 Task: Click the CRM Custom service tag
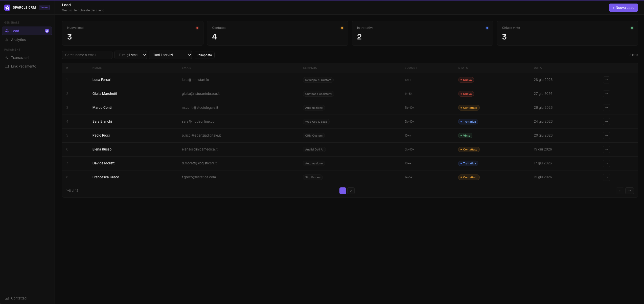click(x=314, y=136)
